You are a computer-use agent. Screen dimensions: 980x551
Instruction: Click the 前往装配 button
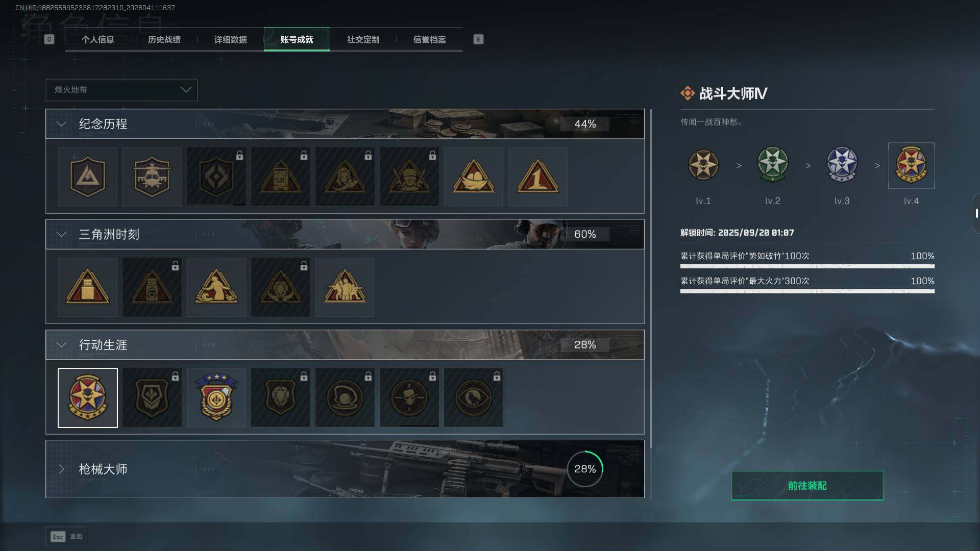tap(807, 486)
